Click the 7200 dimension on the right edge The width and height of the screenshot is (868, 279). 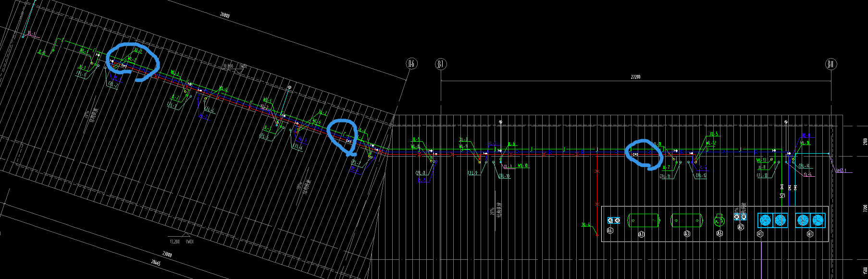coord(865,209)
